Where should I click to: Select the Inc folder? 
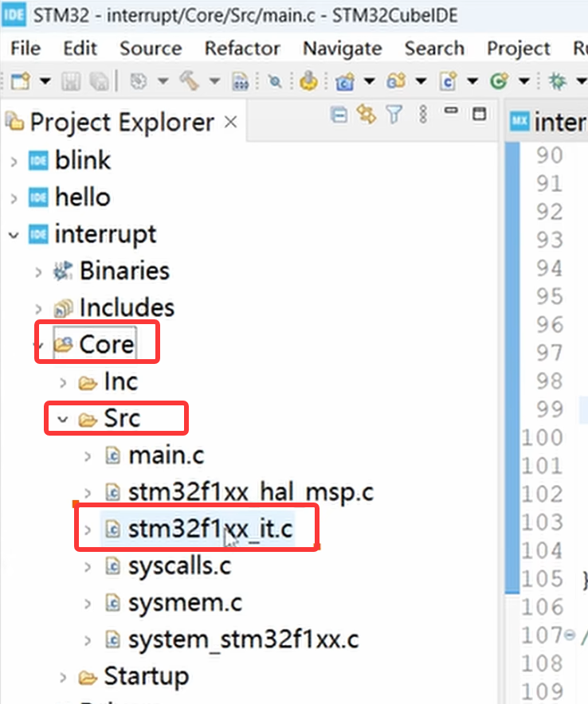(121, 381)
